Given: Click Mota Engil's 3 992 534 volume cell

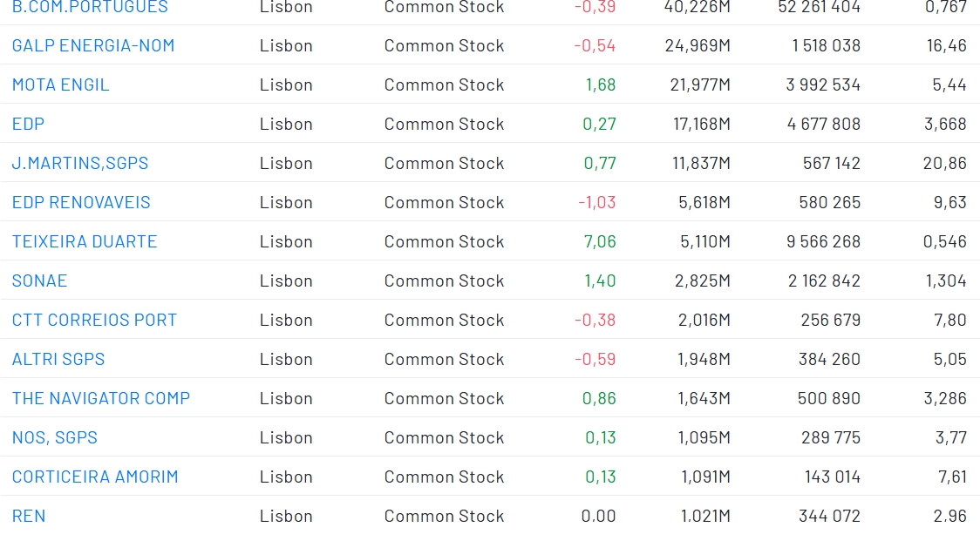Looking at the screenshot, I should tap(822, 85).
